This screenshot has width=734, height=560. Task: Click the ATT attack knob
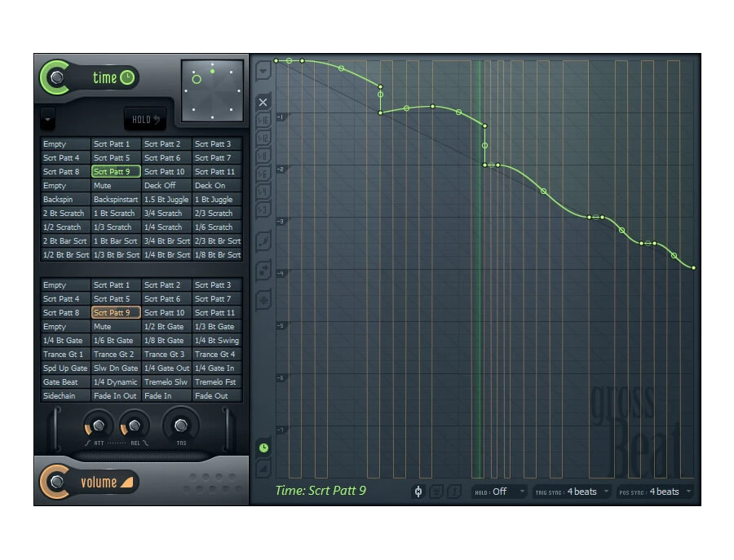click(x=98, y=425)
